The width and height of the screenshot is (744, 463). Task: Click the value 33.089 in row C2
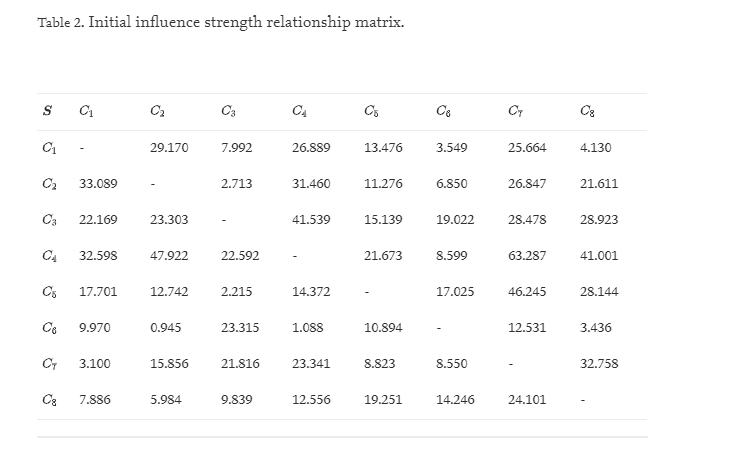(x=98, y=184)
